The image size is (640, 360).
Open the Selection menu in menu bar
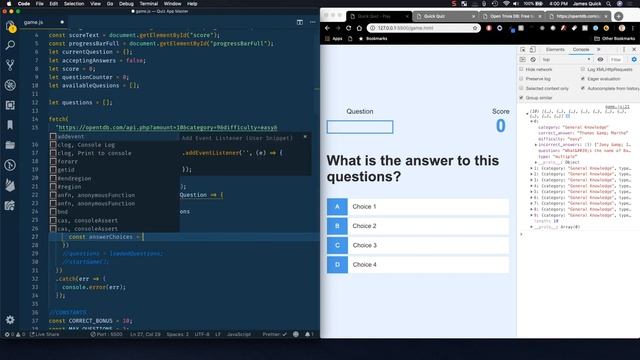coord(74,4)
